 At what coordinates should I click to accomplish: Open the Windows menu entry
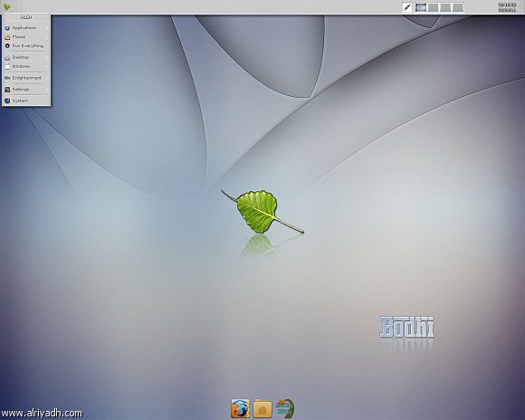click(x=26, y=66)
